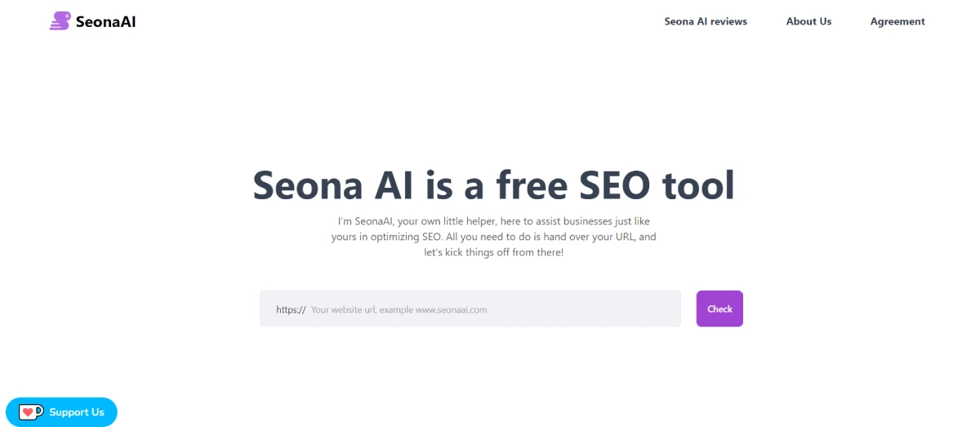Go to the About Us page
The width and height of the screenshot is (980, 427).
coord(808,22)
